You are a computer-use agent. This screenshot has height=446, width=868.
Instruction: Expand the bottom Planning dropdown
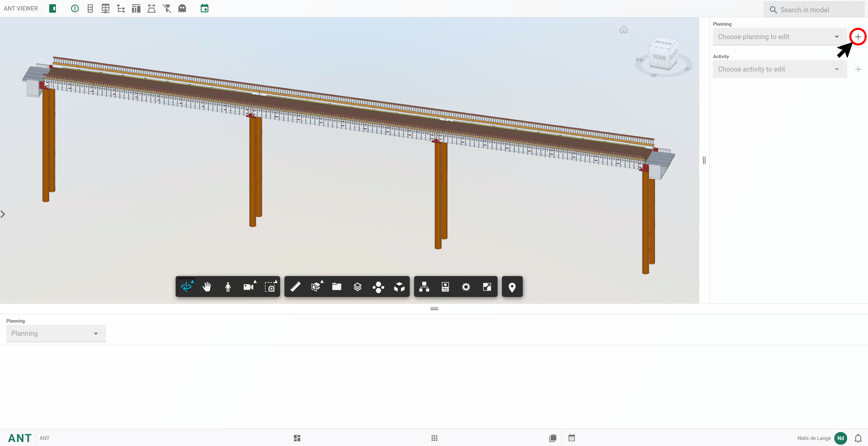click(56, 333)
